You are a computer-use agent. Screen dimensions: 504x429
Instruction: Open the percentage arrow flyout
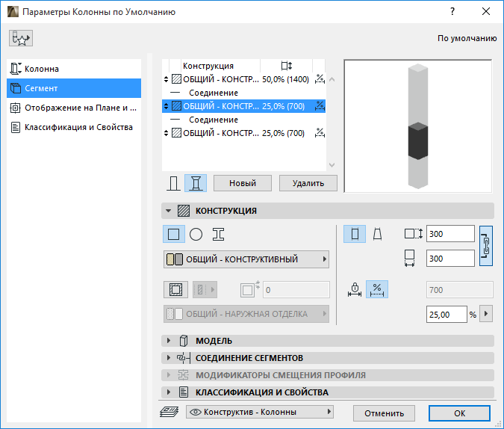click(x=486, y=314)
